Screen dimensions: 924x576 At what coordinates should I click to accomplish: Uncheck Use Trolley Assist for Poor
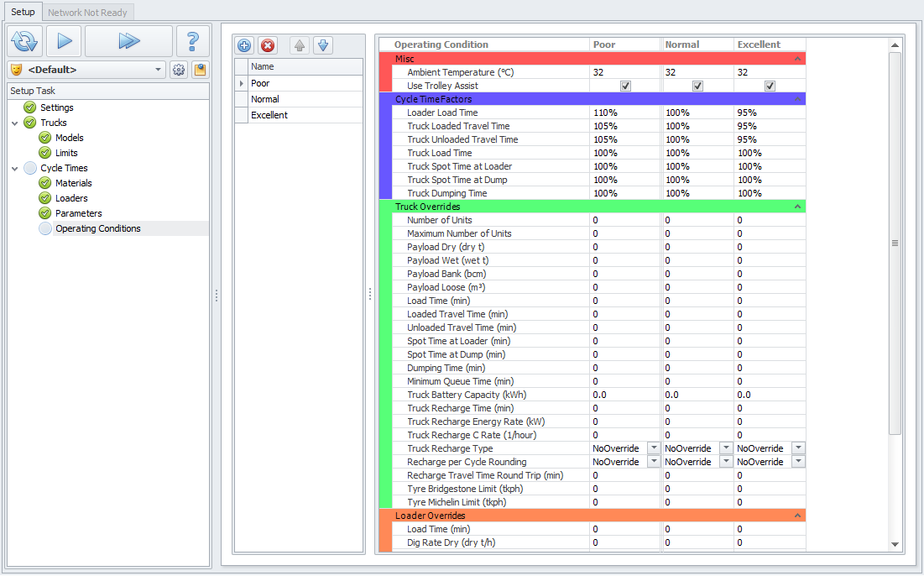(625, 86)
